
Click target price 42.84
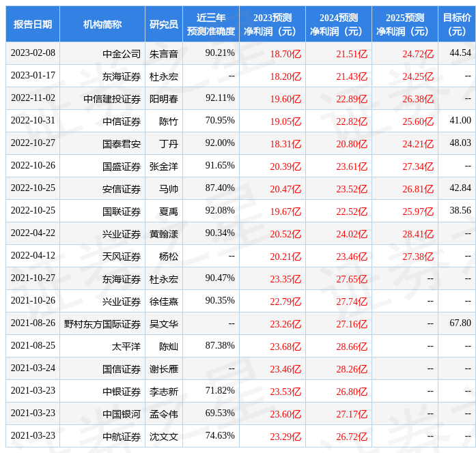(x=460, y=188)
